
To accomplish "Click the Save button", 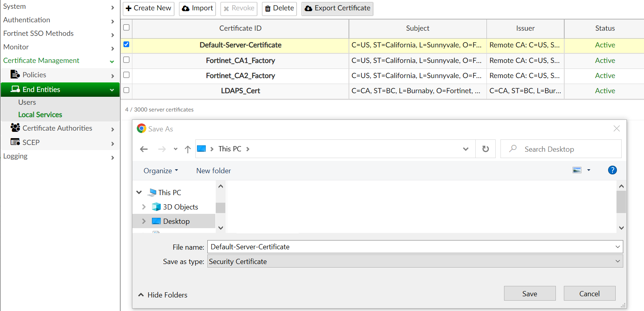I will (x=530, y=293).
